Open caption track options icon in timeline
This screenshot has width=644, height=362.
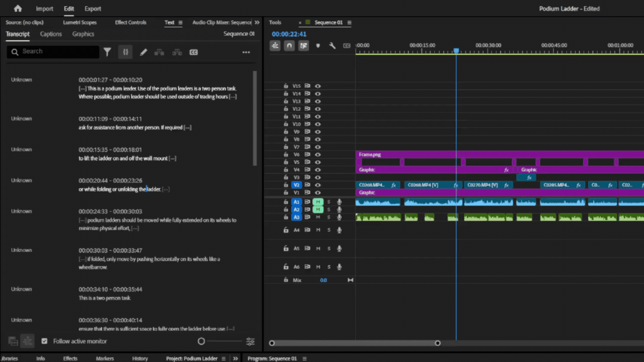(347, 46)
